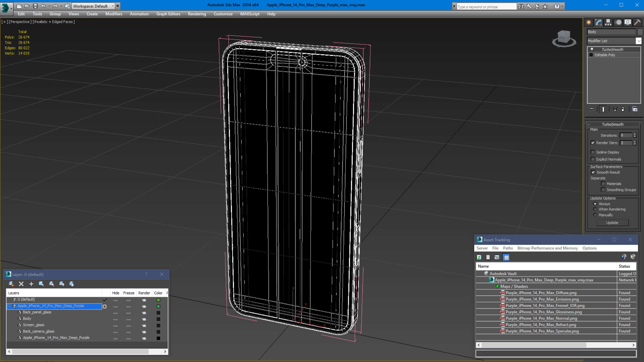Open the Modify command panel tab
This screenshot has height=362, width=644.
pos(599,23)
